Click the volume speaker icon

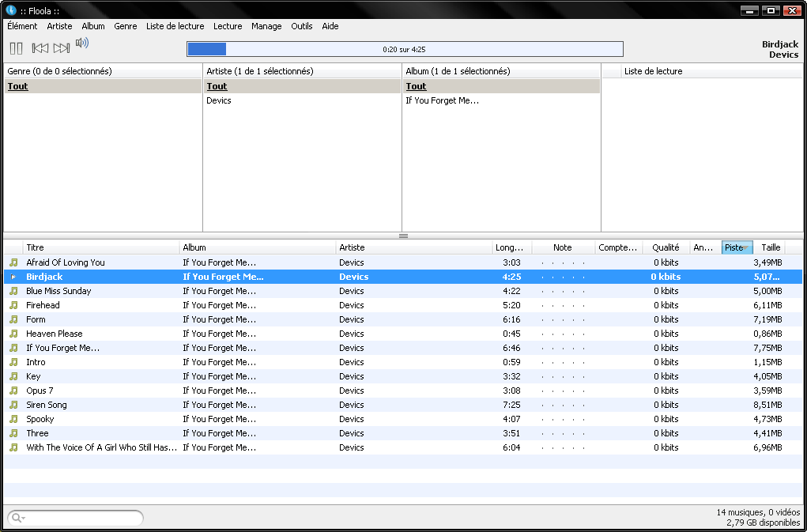(82, 43)
